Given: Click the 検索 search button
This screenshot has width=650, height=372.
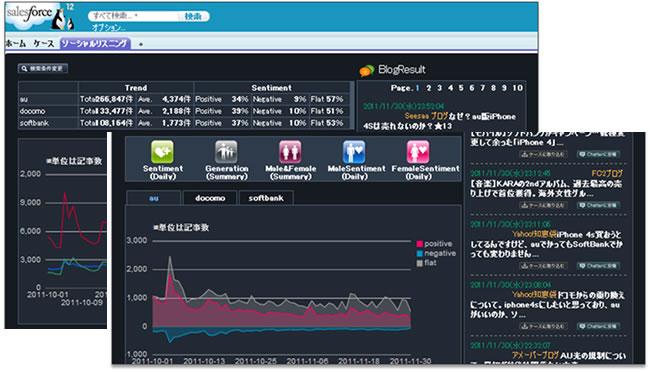Looking at the screenshot, I should pos(193,16).
